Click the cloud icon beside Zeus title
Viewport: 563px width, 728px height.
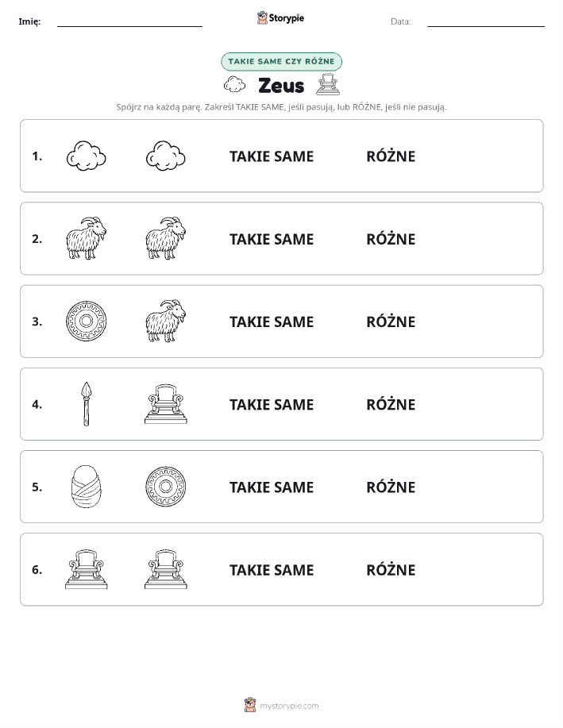[234, 85]
